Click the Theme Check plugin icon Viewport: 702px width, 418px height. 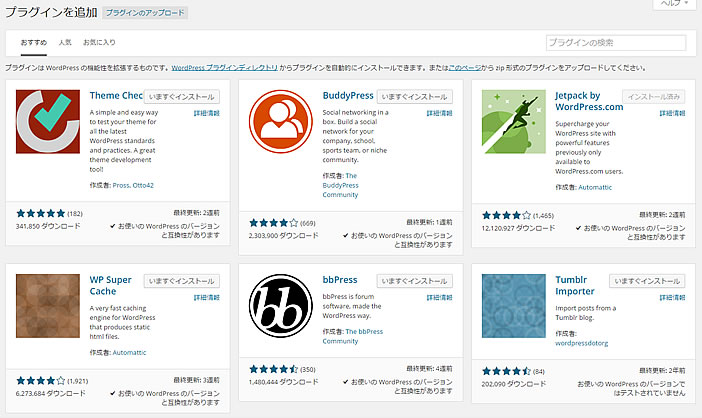click(x=48, y=122)
